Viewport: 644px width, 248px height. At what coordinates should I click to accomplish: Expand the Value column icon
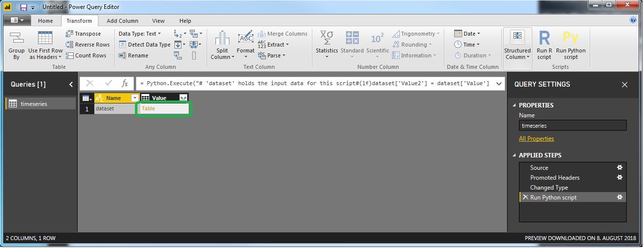coord(183,98)
